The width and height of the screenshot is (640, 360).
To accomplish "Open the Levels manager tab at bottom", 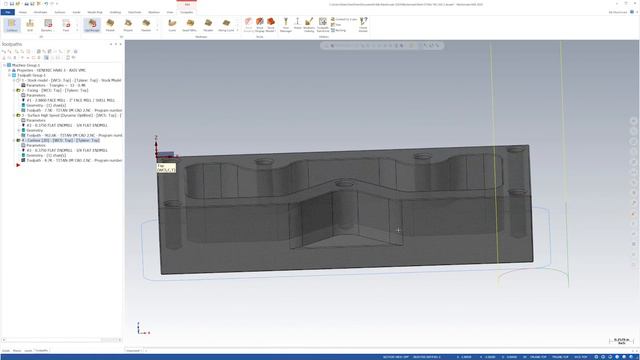I will (x=28, y=351).
